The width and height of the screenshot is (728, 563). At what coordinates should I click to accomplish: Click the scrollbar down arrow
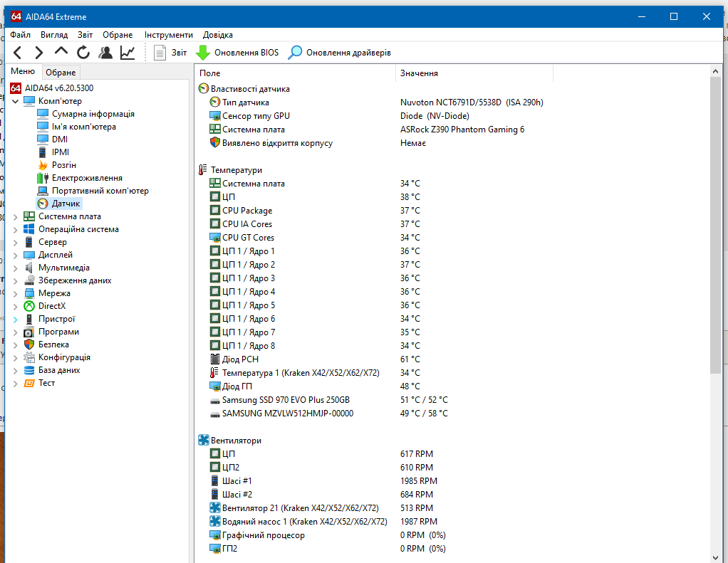coord(715,557)
